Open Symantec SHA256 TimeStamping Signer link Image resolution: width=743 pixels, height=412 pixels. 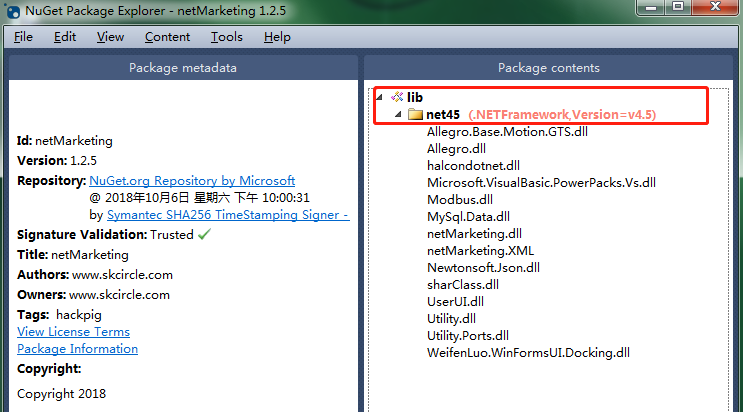click(228, 215)
